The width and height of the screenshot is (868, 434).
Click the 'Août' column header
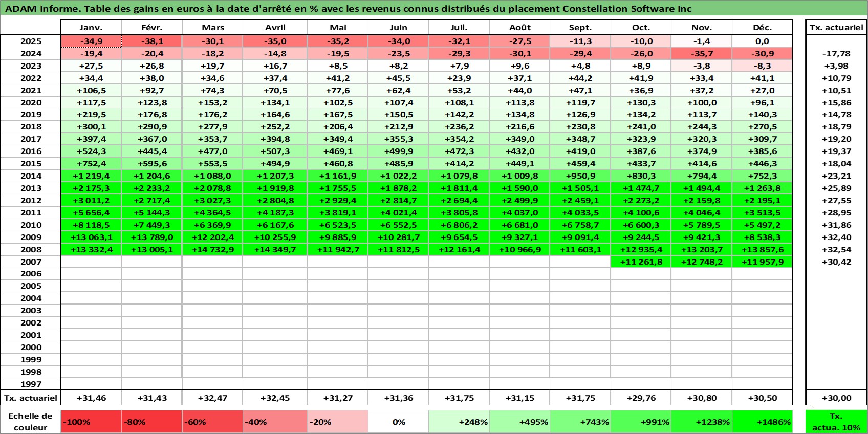pyautogui.click(x=520, y=28)
